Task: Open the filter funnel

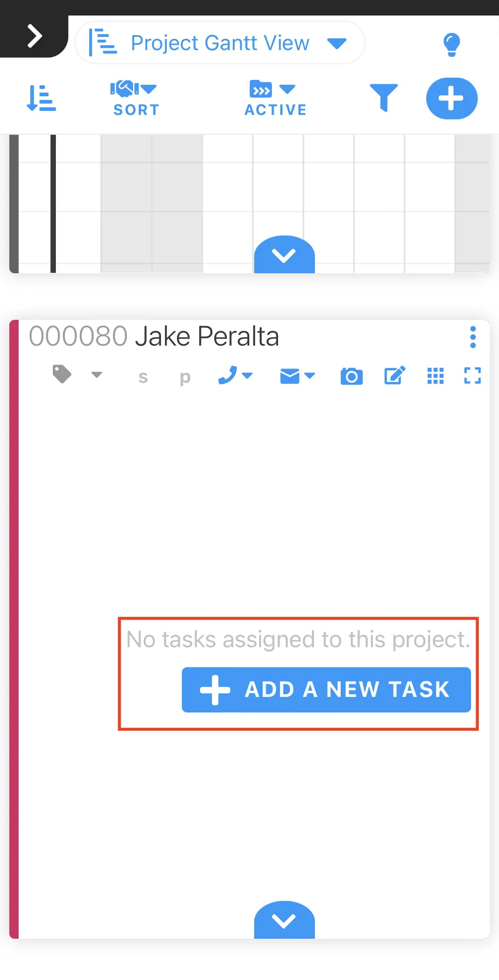Action: pos(384,97)
